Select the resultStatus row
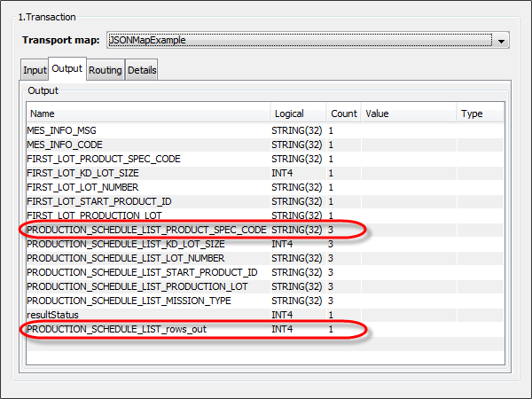The image size is (532, 399). (x=53, y=315)
